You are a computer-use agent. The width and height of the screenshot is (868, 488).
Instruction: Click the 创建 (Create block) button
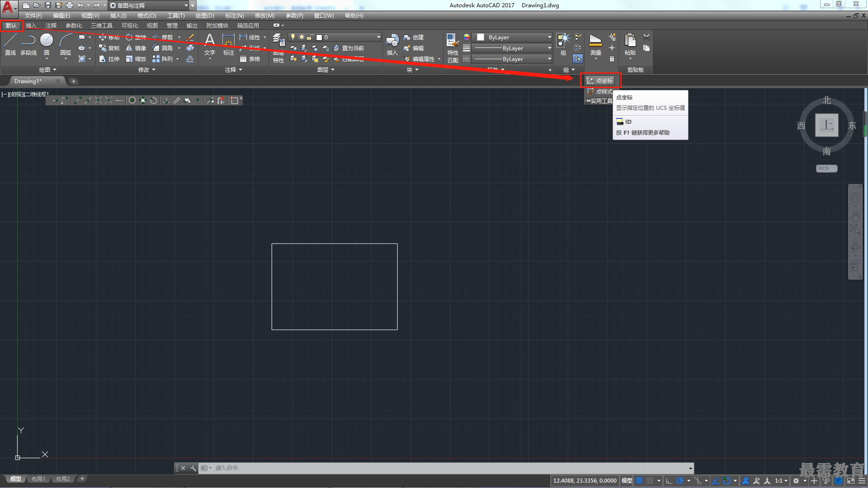click(414, 37)
